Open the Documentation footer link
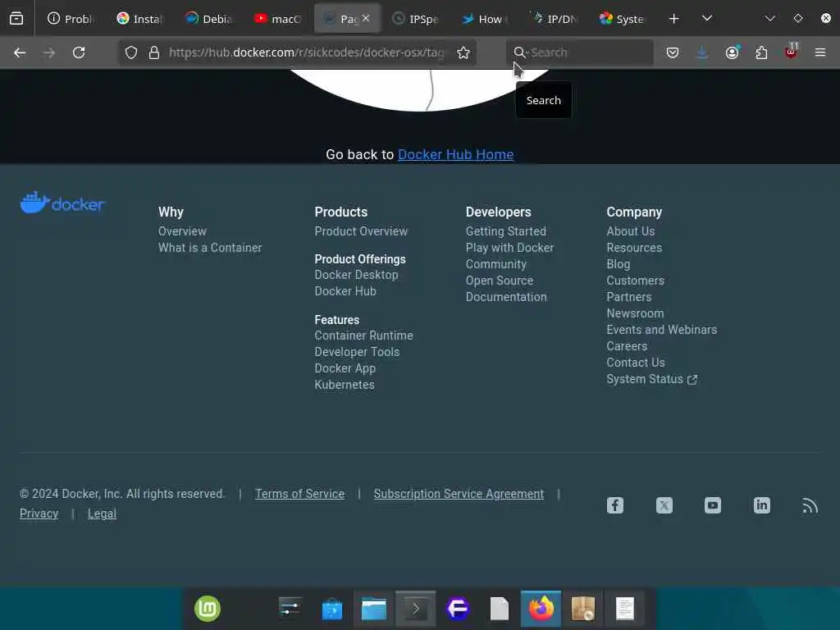840x630 pixels. [x=506, y=297]
